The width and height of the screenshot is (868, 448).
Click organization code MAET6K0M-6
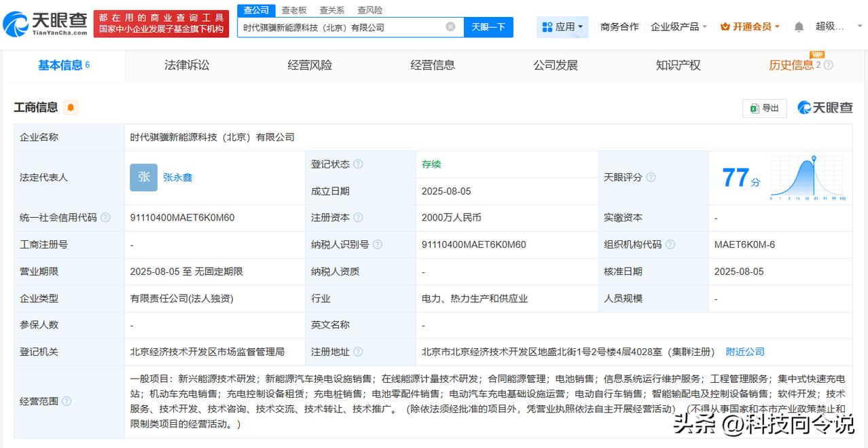(744, 244)
